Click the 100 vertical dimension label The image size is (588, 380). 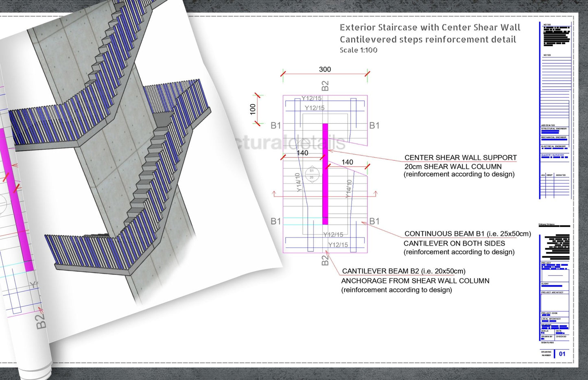pyautogui.click(x=253, y=109)
